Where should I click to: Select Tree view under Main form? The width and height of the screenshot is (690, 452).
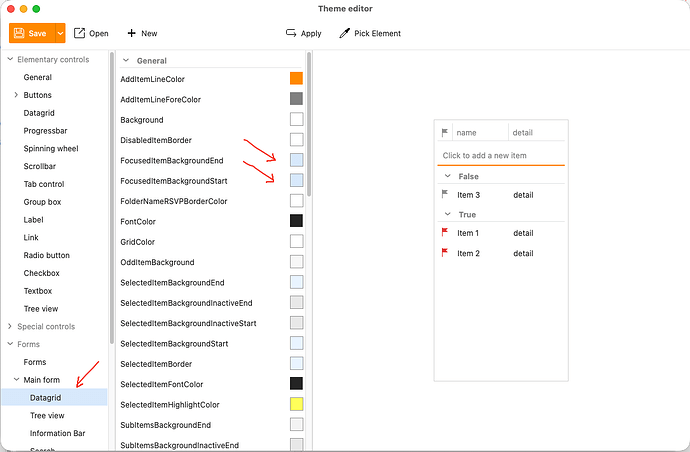click(x=47, y=415)
